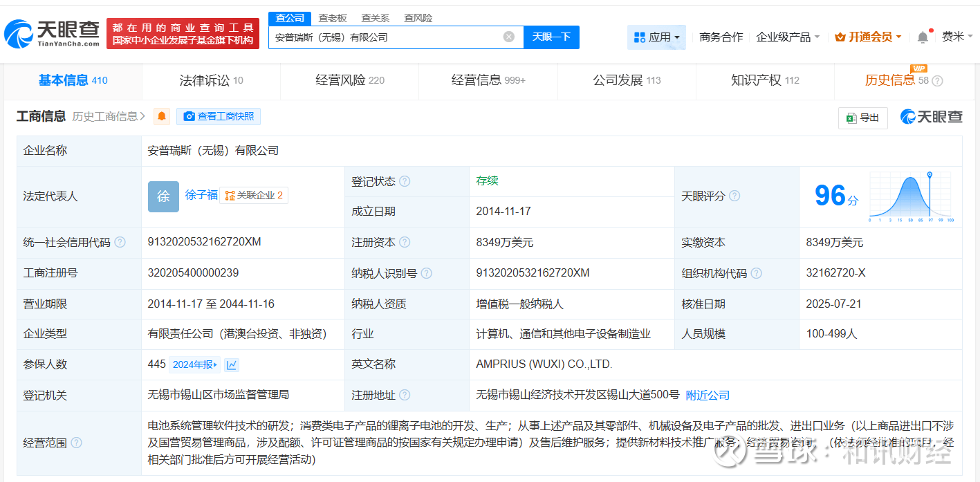Viewport: 980px width, 482px height.
Task: Click the help icon next to 经营范围
Action: [76, 443]
